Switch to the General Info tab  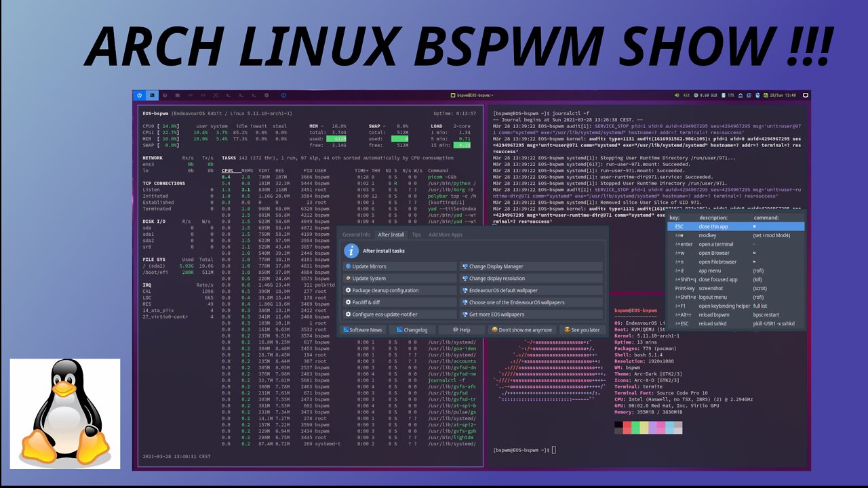tap(356, 235)
